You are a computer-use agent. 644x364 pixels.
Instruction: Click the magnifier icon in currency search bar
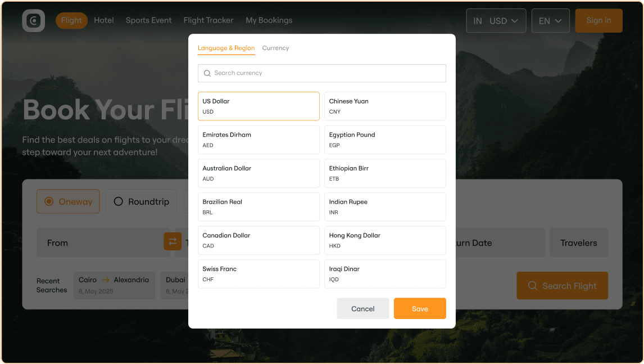(207, 73)
